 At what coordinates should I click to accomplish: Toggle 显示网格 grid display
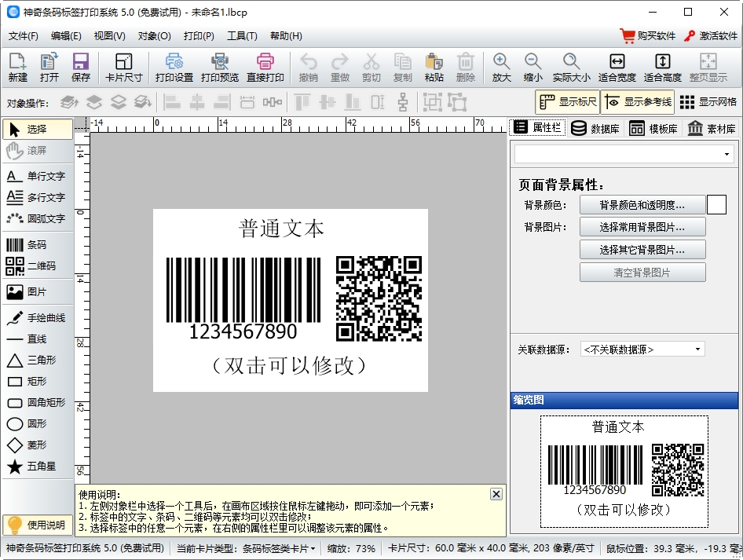tap(708, 102)
